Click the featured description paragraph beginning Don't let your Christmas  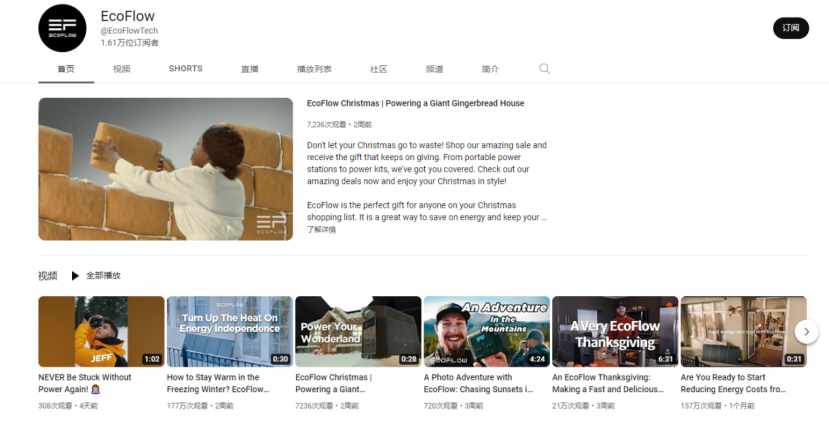click(427, 163)
